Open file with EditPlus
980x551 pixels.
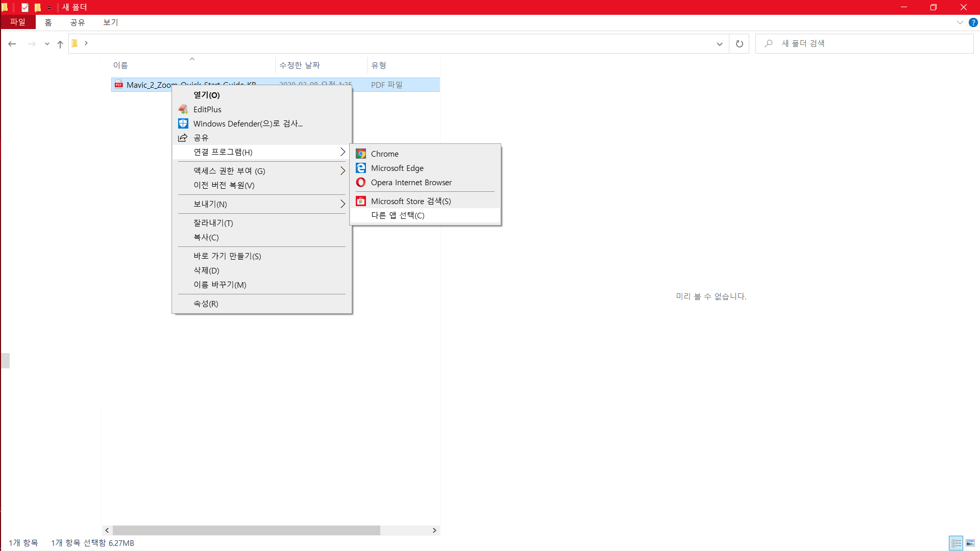tap(207, 109)
